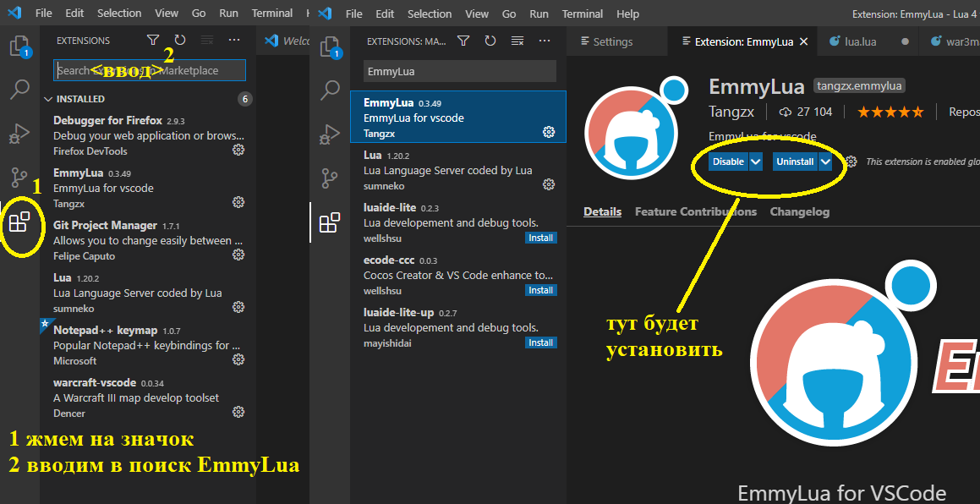
Task: Open Edit menu in left window
Action: tap(74, 14)
